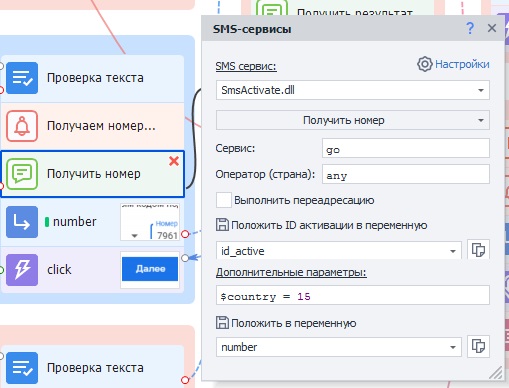
Task: Expand the id_active variable dropdown
Action: click(453, 251)
